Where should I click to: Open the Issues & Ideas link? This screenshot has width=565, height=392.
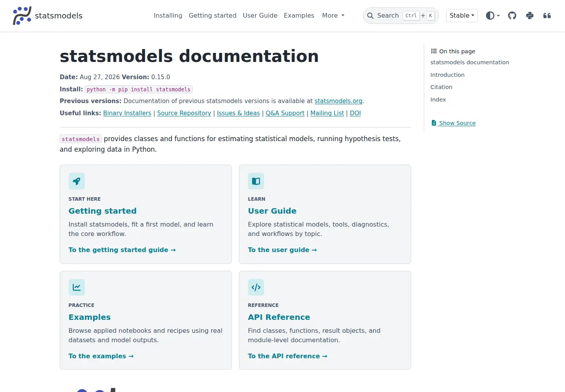pyautogui.click(x=238, y=113)
